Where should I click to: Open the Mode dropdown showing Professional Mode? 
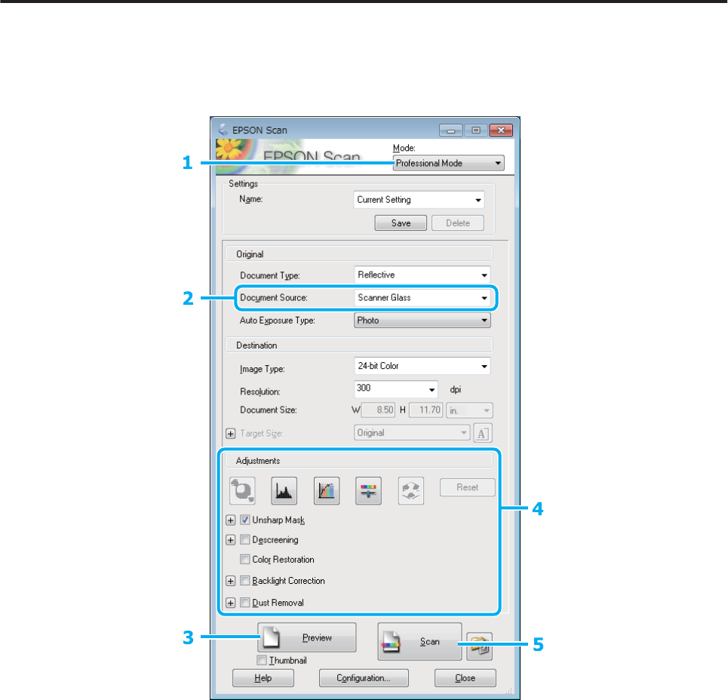point(448,163)
